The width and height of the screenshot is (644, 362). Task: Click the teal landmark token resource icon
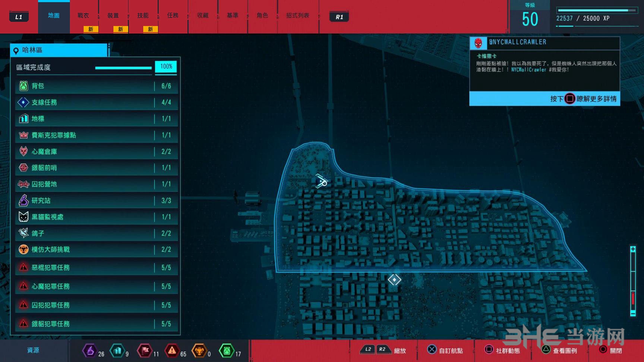click(x=117, y=350)
